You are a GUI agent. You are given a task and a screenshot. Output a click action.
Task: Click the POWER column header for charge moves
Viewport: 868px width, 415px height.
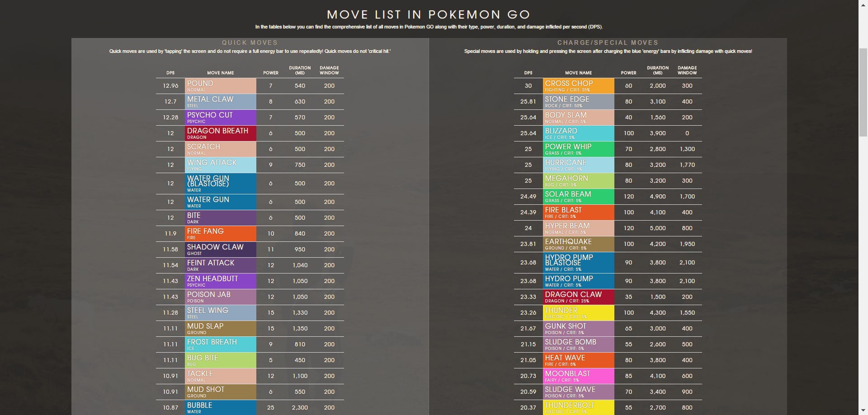click(628, 73)
